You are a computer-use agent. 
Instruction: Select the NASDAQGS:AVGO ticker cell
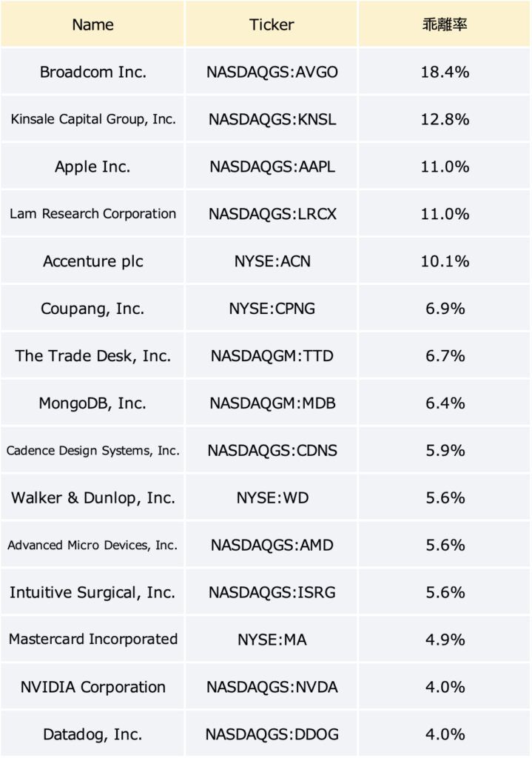(x=271, y=72)
